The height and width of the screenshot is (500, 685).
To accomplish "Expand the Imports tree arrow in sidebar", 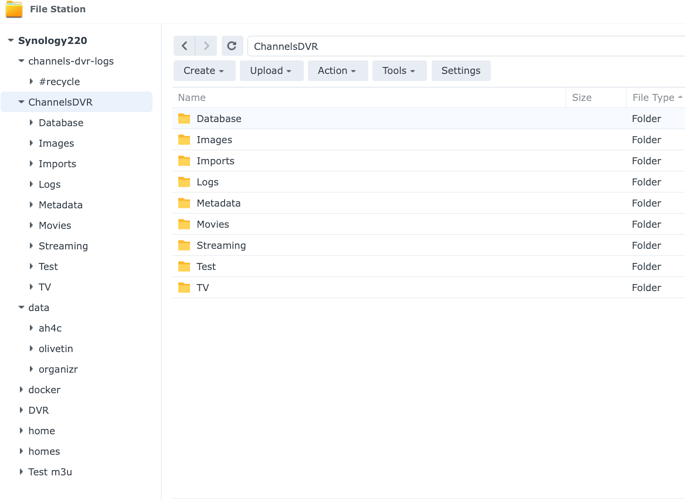I will pyautogui.click(x=31, y=164).
